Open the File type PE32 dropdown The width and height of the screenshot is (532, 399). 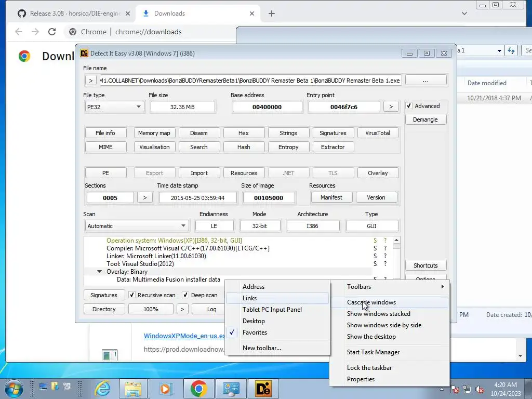coord(114,107)
